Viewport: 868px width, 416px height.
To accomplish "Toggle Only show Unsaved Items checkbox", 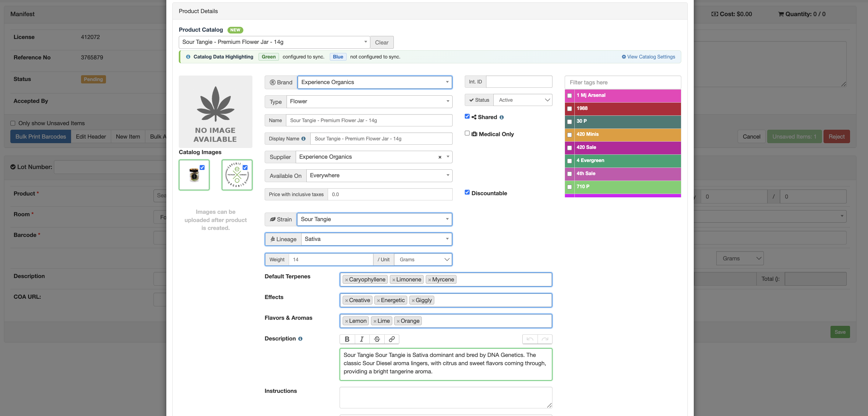I will pyautogui.click(x=13, y=123).
